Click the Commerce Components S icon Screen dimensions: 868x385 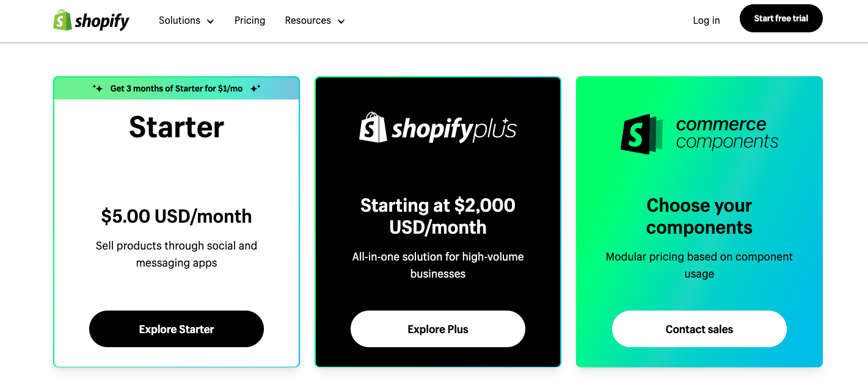[x=635, y=134]
